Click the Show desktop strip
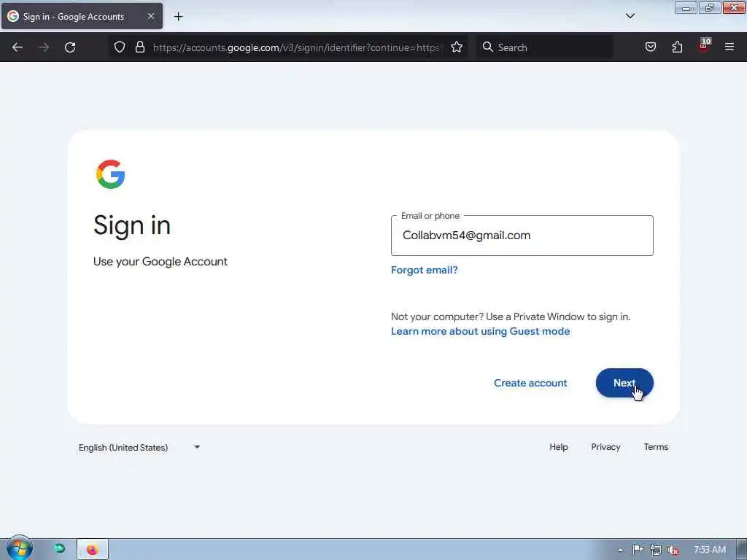 click(x=742, y=549)
